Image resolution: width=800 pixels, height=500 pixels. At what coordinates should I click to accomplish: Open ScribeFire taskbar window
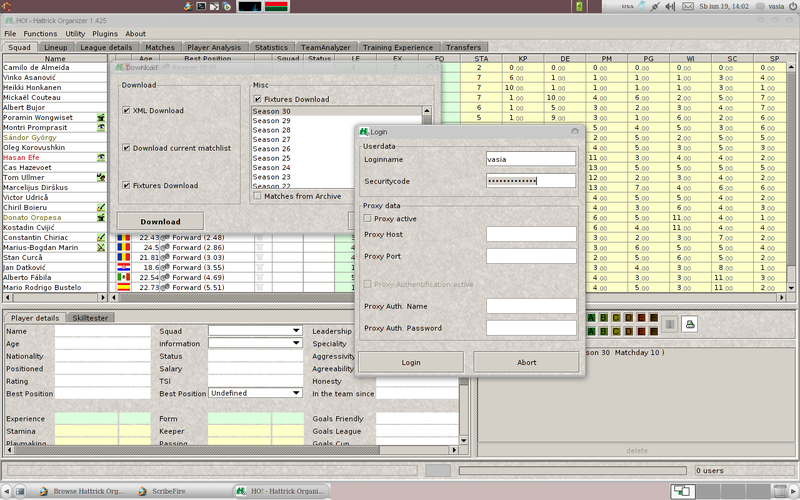click(163, 491)
